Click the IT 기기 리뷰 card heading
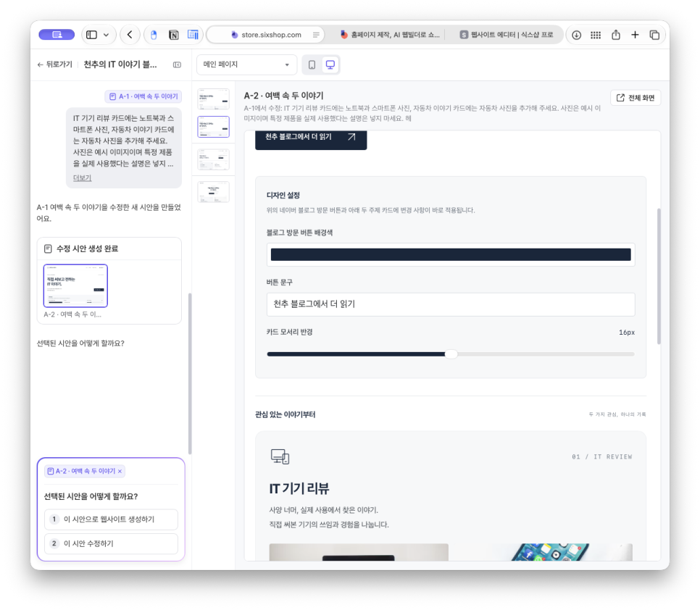This screenshot has width=700, height=610. [299, 488]
